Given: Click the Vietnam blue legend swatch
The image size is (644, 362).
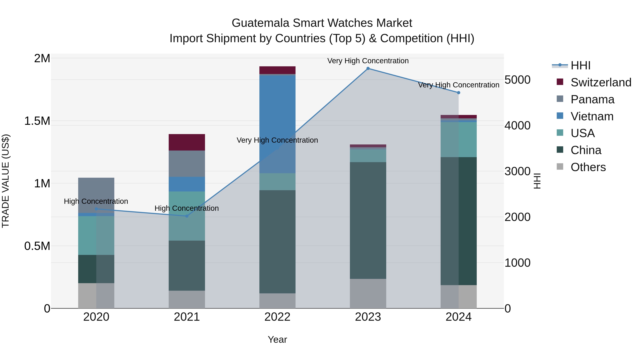Looking at the screenshot, I should point(560,116).
